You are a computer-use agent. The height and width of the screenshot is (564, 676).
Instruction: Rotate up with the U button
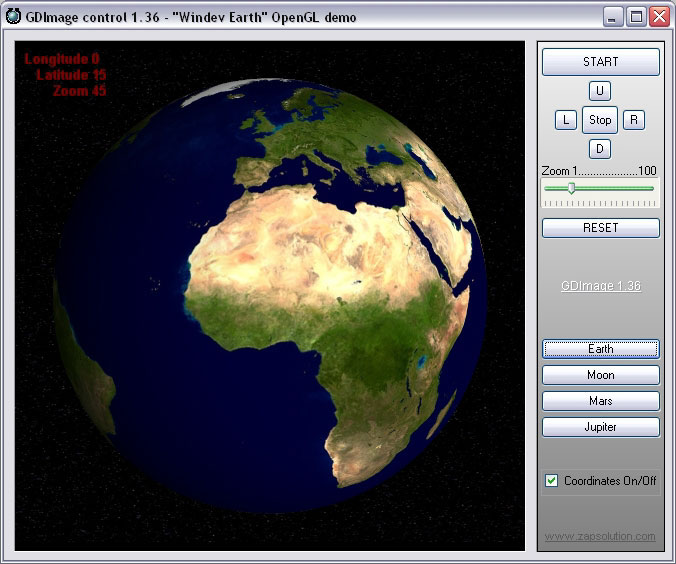599,91
